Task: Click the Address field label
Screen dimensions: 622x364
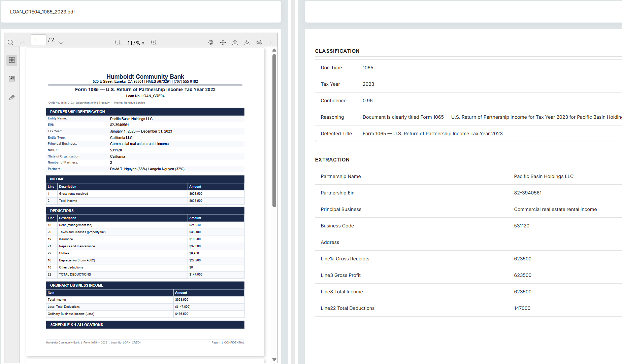Action: (330, 242)
